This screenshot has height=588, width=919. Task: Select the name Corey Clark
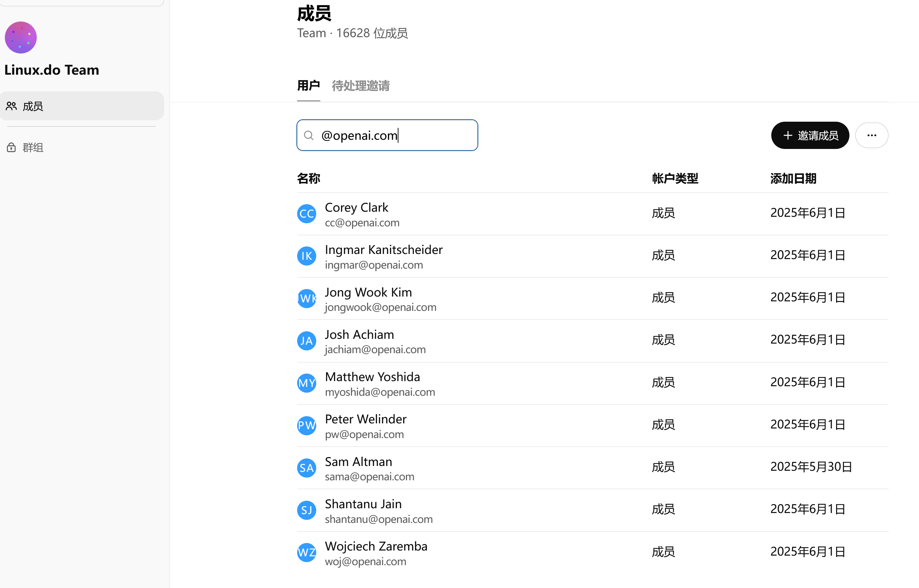pos(356,207)
